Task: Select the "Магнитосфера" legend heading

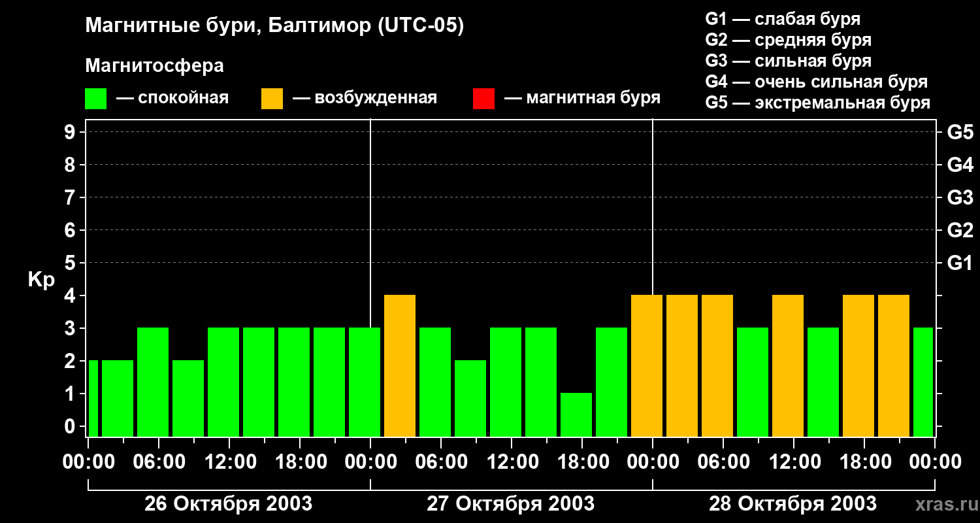Action: point(154,66)
